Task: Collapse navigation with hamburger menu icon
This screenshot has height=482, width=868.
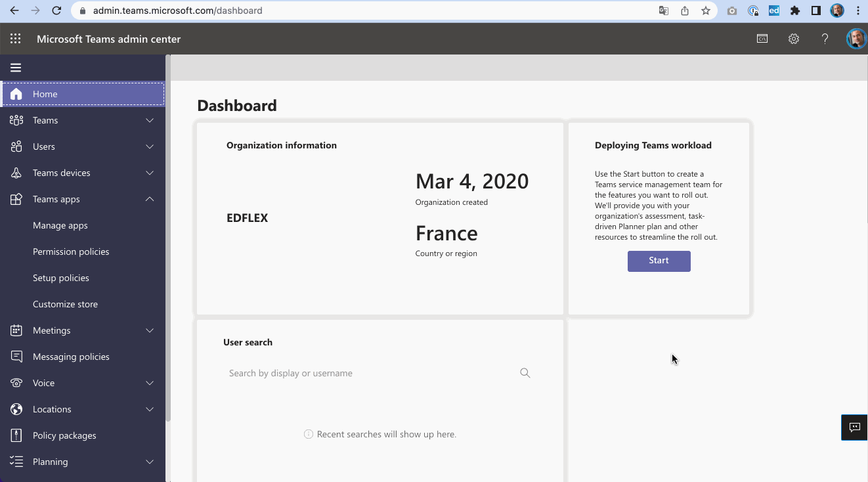Action: click(x=16, y=68)
